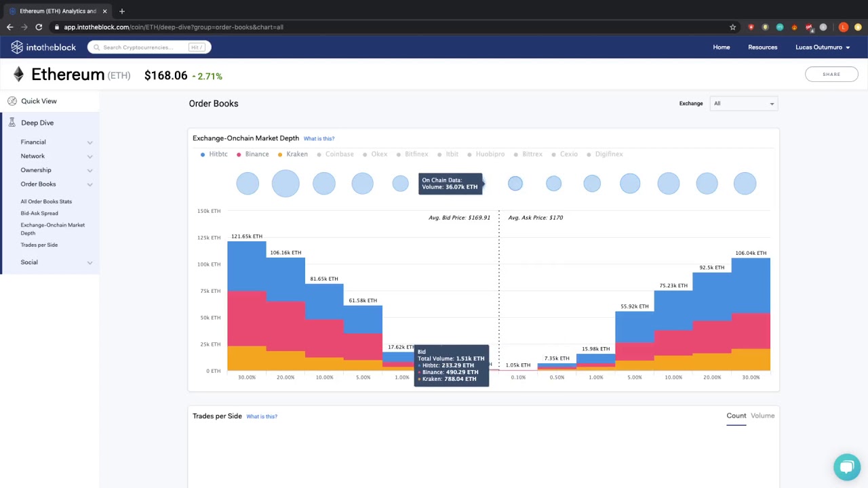Click the Ethereum diamond logo icon

[x=18, y=75]
